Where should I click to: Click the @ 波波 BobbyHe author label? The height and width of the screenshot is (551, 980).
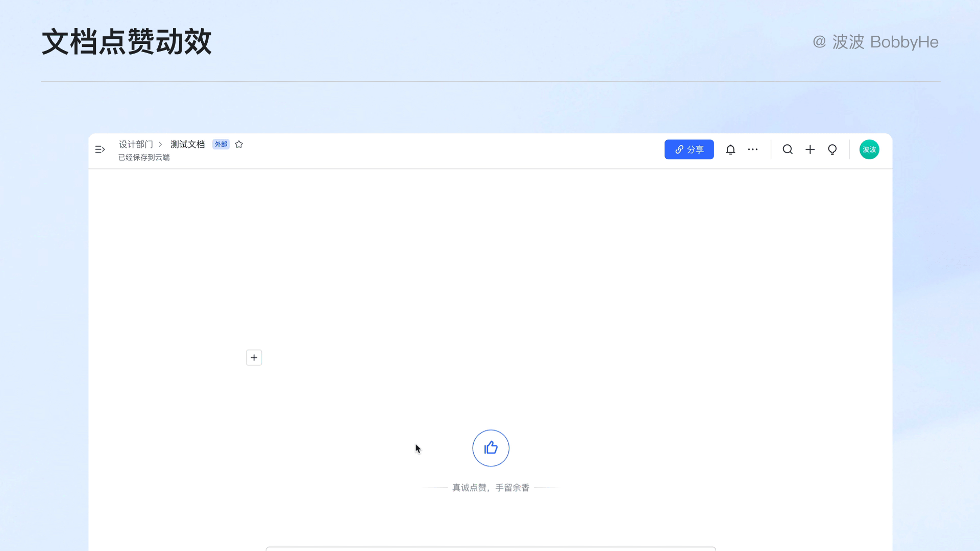click(x=875, y=42)
